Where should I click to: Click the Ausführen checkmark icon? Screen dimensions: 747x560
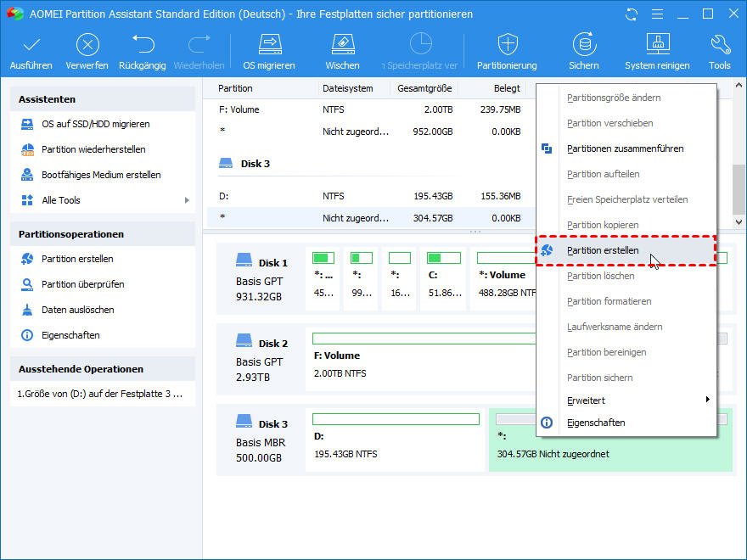[x=31, y=45]
